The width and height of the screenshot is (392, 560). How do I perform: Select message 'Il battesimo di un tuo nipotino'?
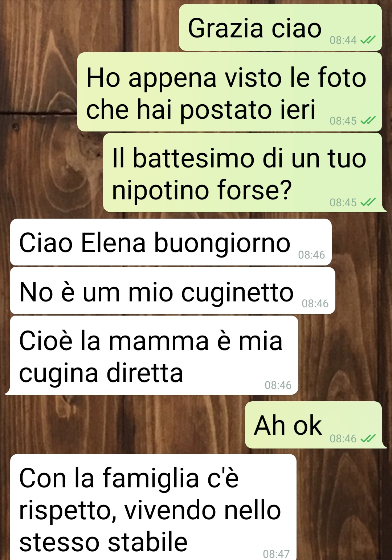[x=242, y=173]
